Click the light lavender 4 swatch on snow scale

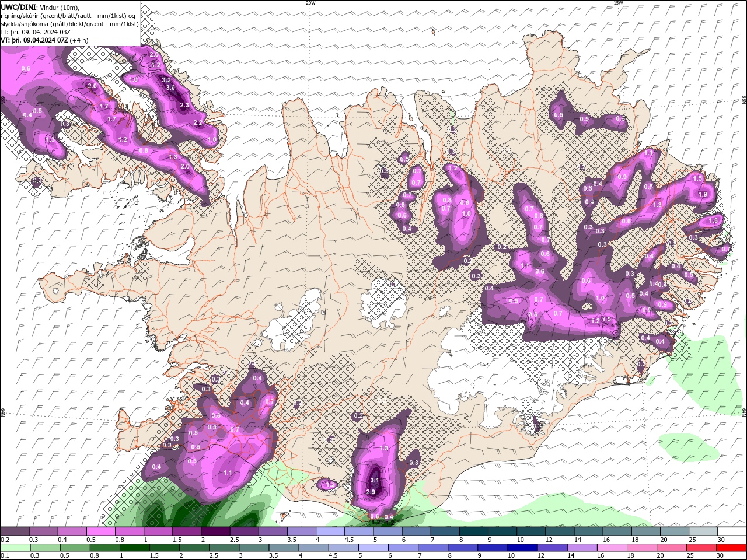[330, 531]
